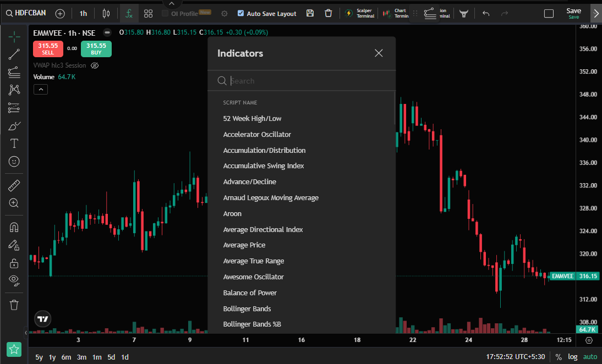602x364 pixels.
Task: Open the emoji icons tool
Action: (14, 162)
